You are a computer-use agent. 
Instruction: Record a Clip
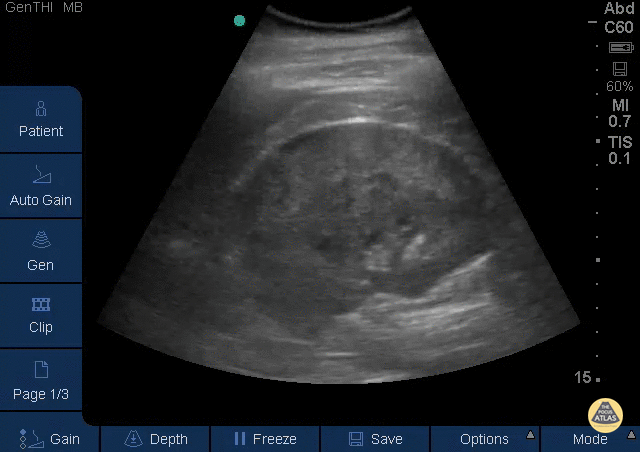[x=41, y=316]
